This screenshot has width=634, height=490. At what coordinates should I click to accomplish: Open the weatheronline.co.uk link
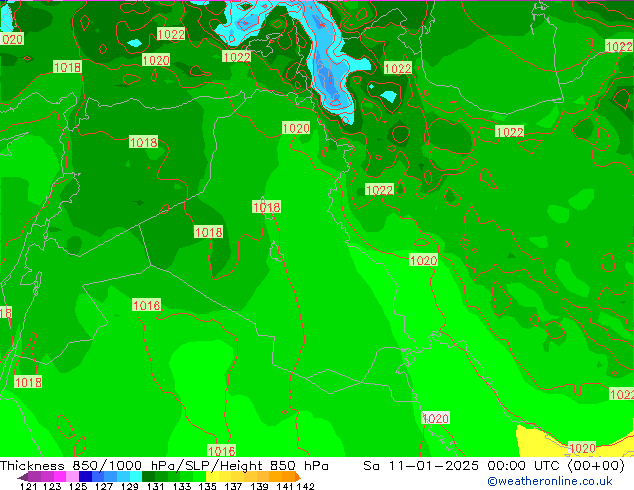point(550,481)
